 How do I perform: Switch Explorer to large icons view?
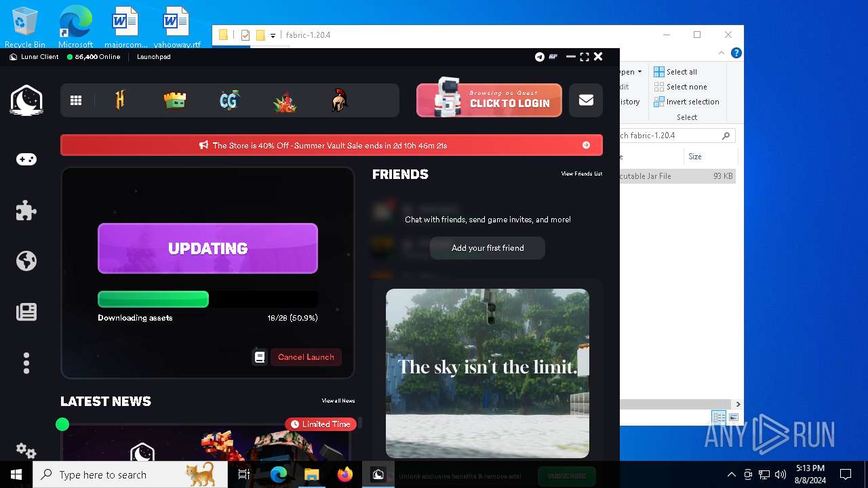click(x=733, y=418)
